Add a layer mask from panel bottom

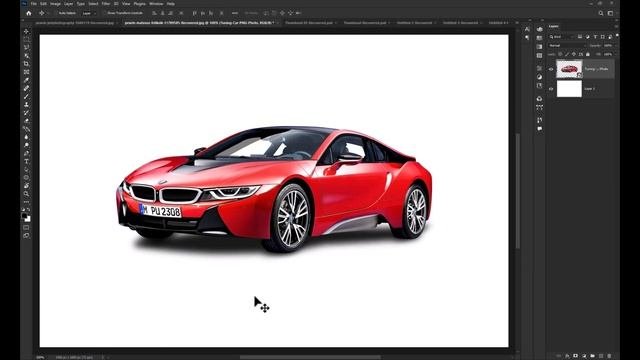tap(576, 356)
